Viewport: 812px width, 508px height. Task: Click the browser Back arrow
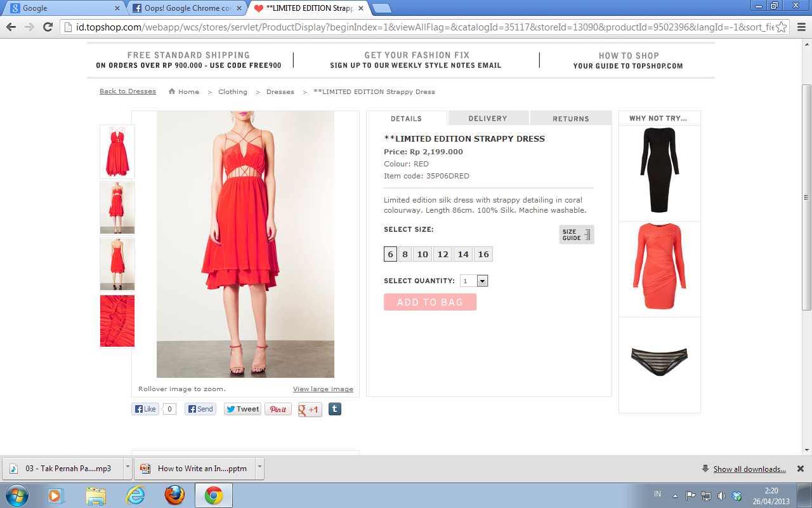tap(11, 27)
